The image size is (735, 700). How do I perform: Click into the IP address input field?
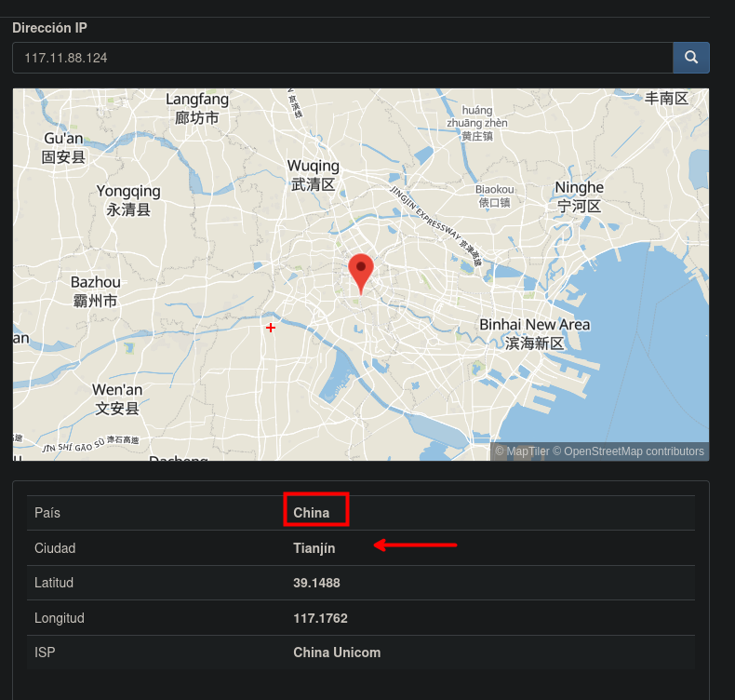click(341, 58)
